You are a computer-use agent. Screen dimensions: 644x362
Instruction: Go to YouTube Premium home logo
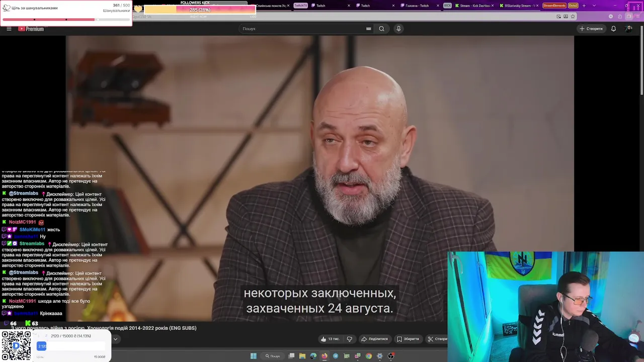(x=31, y=29)
